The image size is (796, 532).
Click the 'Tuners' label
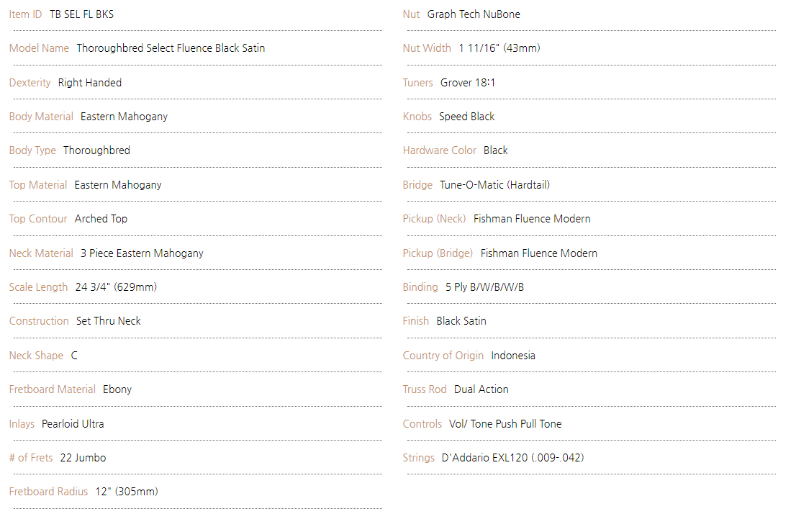point(418,83)
